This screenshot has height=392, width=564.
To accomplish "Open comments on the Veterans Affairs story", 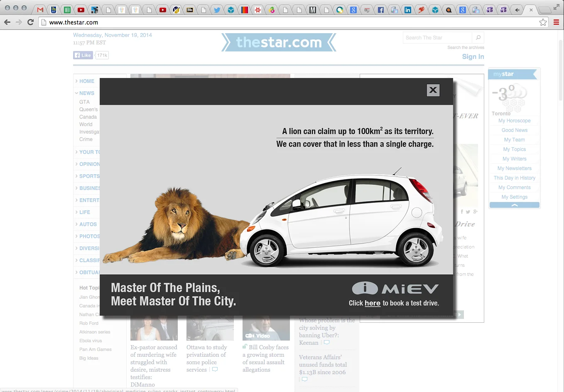I will 304,380.
